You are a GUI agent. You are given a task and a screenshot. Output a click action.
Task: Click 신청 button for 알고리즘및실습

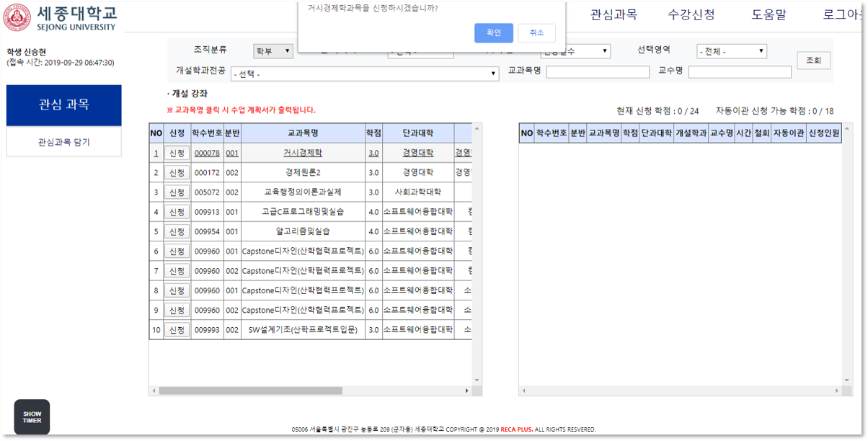tap(177, 231)
